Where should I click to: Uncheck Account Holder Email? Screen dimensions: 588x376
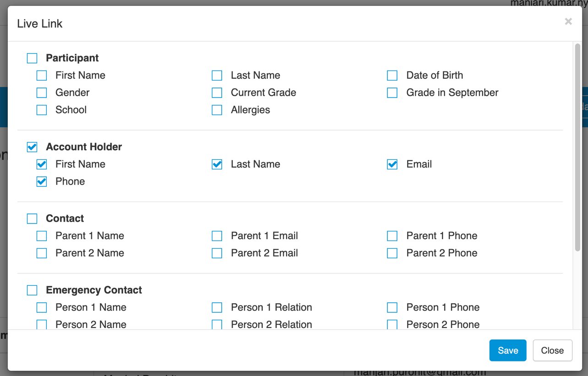pos(392,164)
